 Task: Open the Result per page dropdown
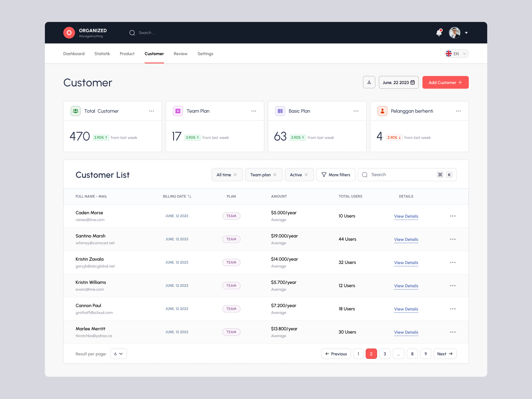point(118,354)
